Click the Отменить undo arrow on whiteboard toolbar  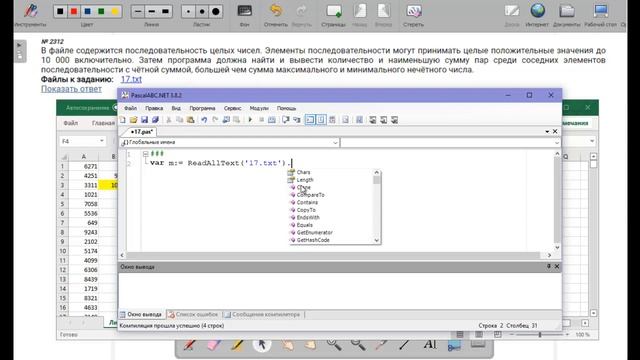coord(276,11)
